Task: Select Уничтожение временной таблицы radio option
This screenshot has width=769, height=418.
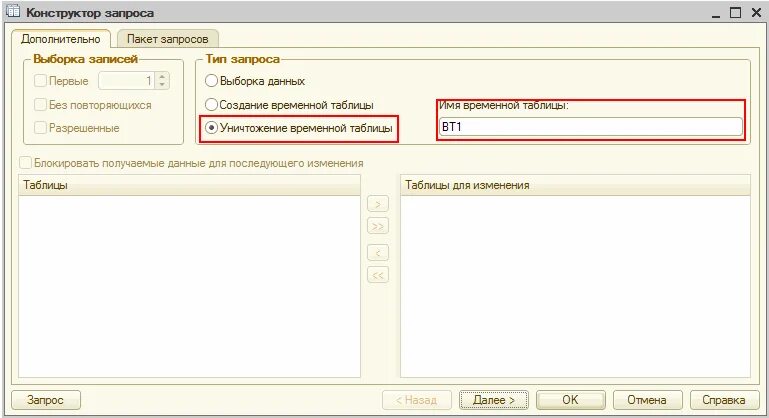Action: [x=211, y=128]
